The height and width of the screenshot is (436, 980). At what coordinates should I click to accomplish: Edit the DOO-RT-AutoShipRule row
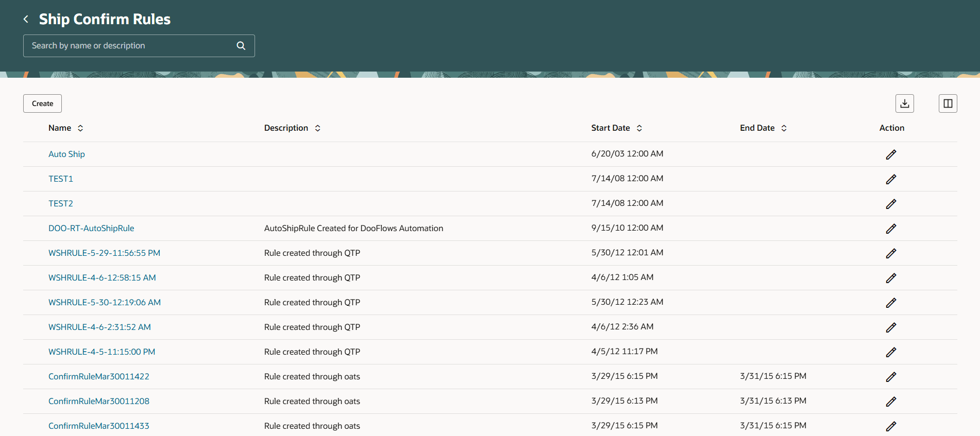(x=891, y=229)
